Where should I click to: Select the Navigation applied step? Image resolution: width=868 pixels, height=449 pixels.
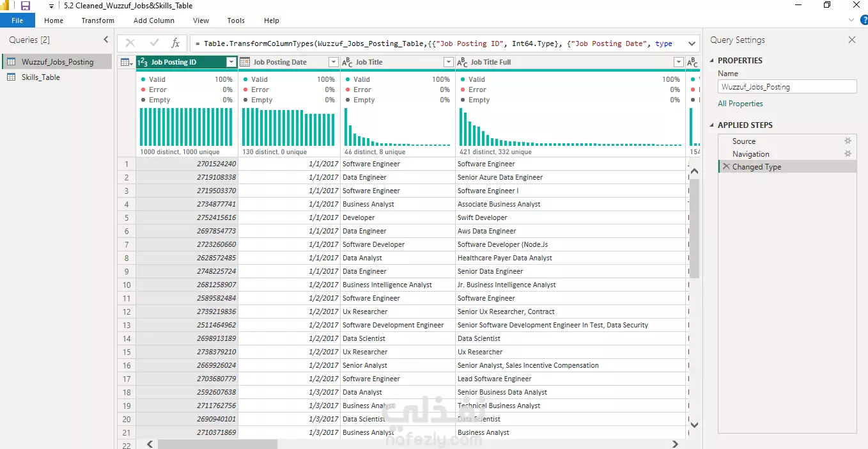(787, 154)
